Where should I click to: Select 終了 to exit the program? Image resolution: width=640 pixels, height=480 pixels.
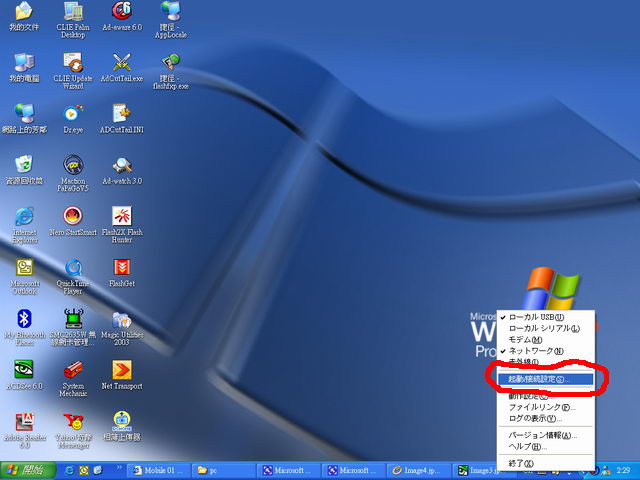coord(545,463)
